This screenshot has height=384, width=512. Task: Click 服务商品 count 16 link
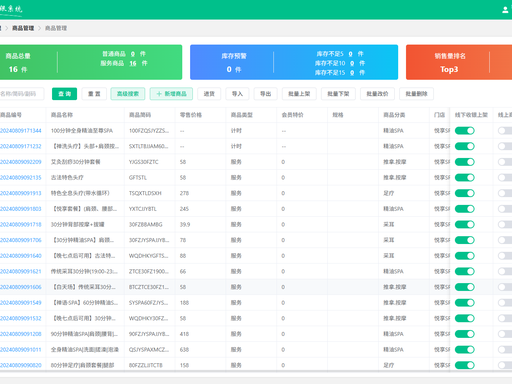(x=133, y=63)
